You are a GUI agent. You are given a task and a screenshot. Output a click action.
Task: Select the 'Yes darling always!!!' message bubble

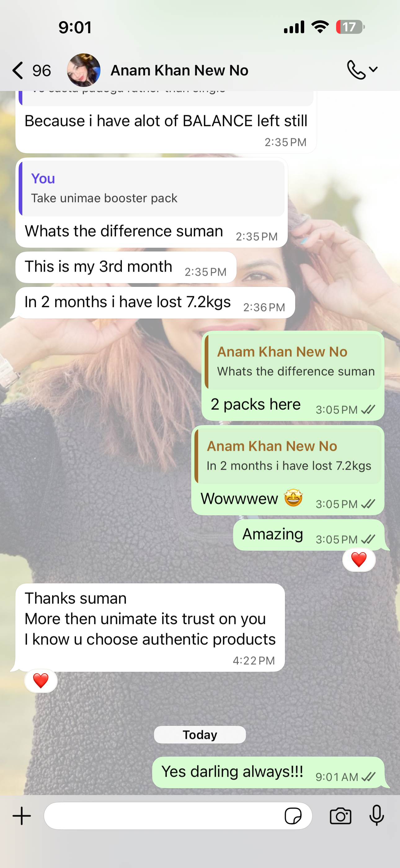[x=268, y=772]
